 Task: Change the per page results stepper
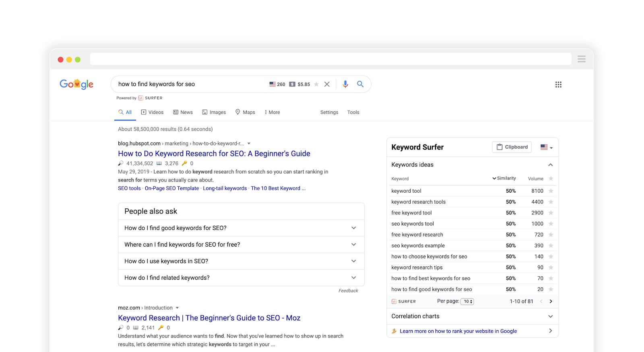(x=467, y=301)
